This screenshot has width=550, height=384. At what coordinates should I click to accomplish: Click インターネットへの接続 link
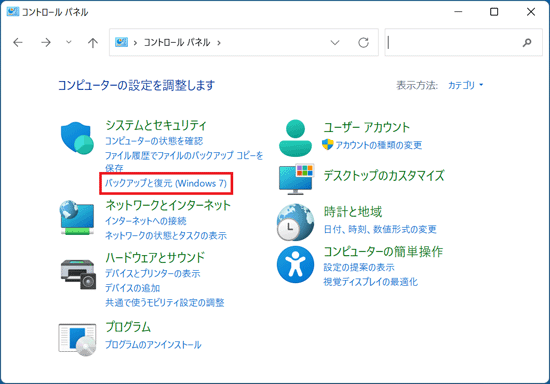click(x=146, y=221)
